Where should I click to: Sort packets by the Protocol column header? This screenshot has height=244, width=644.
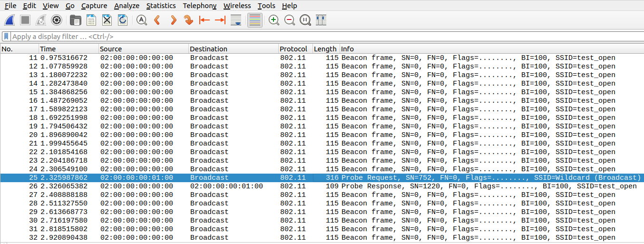tap(293, 49)
